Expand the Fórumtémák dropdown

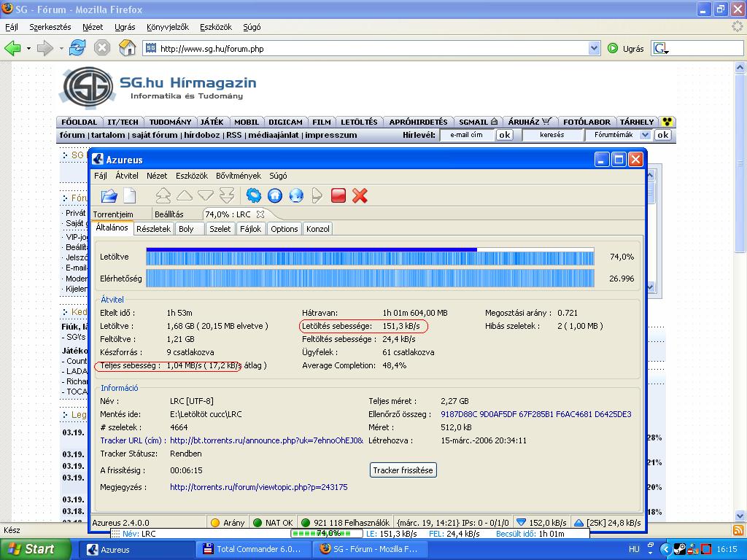tap(645, 135)
